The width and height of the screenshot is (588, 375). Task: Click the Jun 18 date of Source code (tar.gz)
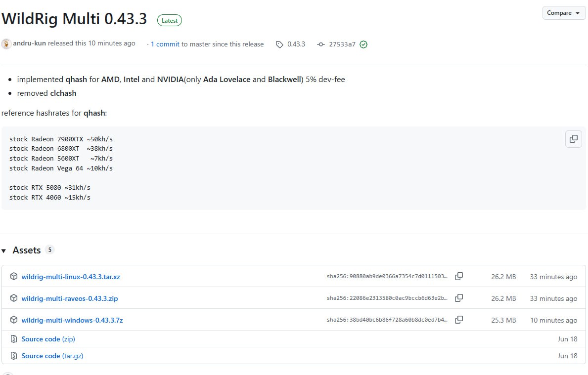point(567,356)
